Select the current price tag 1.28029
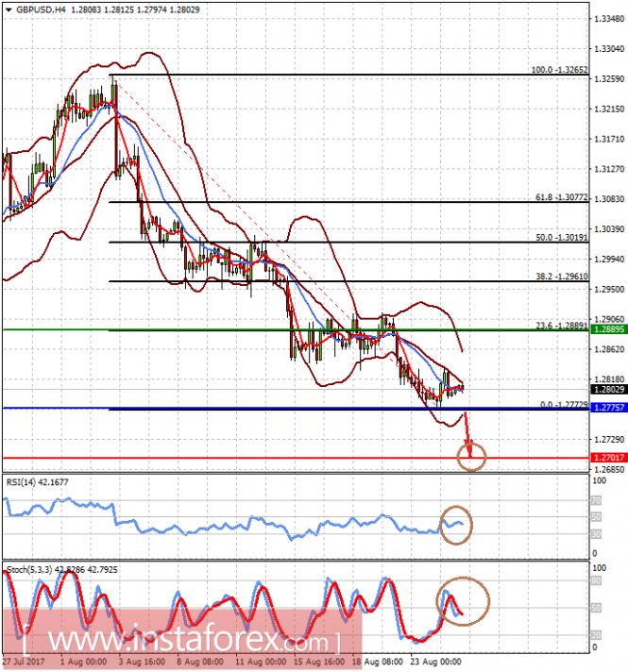The width and height of the screenshot is (628, 672). (607, 415)
